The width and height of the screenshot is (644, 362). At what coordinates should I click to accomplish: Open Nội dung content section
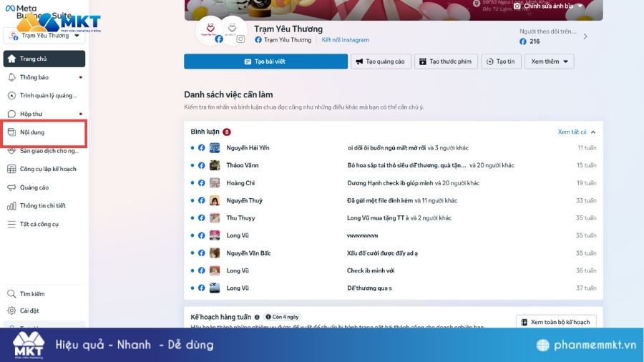[44, 132]
